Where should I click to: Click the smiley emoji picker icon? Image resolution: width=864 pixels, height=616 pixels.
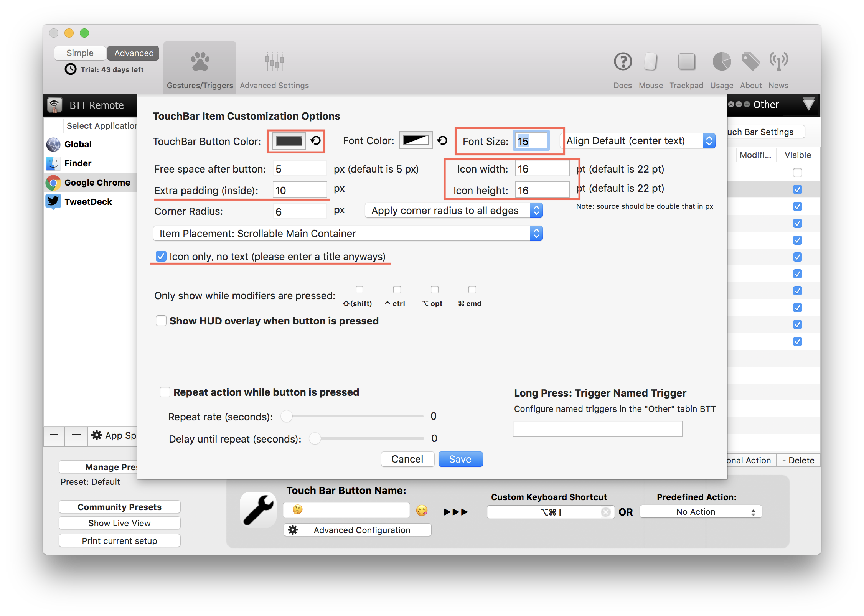[x=422, y=511]
